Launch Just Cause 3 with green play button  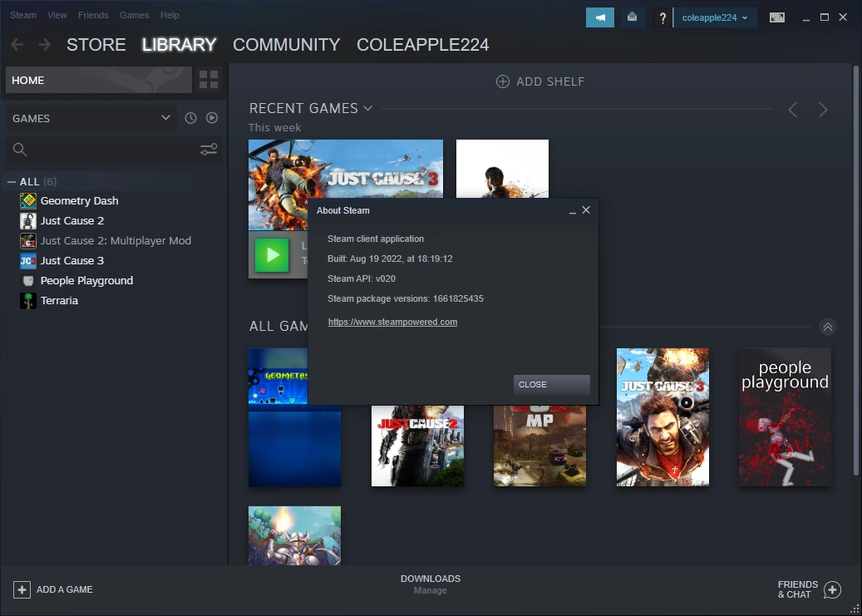[272, 254]
